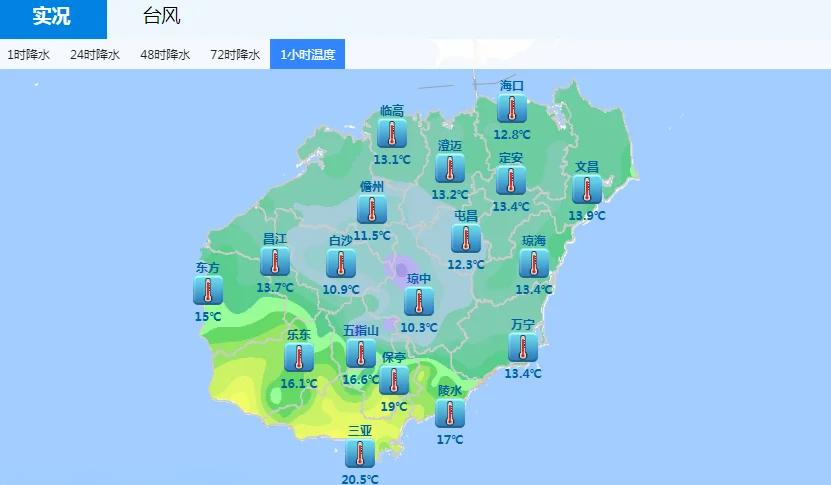Open the 实况 (live conditions) tab

[52, 17]
